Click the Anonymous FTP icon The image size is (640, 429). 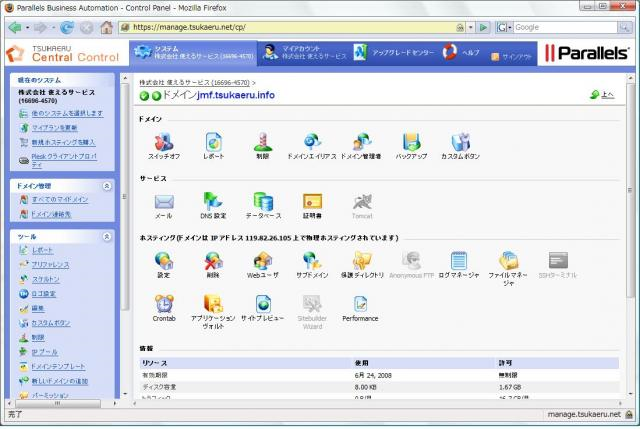click(x=411, y=260)
